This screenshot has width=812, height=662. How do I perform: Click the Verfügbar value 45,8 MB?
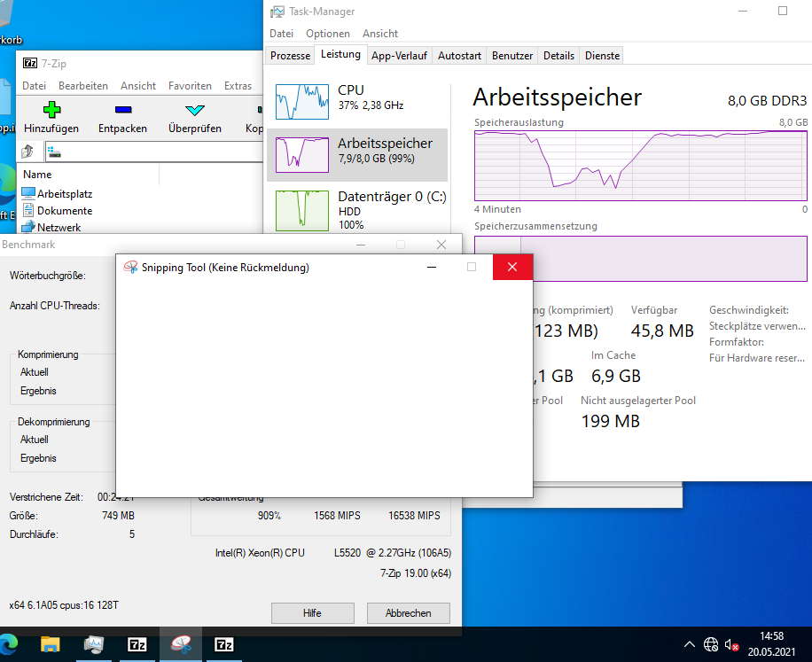(662, 331)
